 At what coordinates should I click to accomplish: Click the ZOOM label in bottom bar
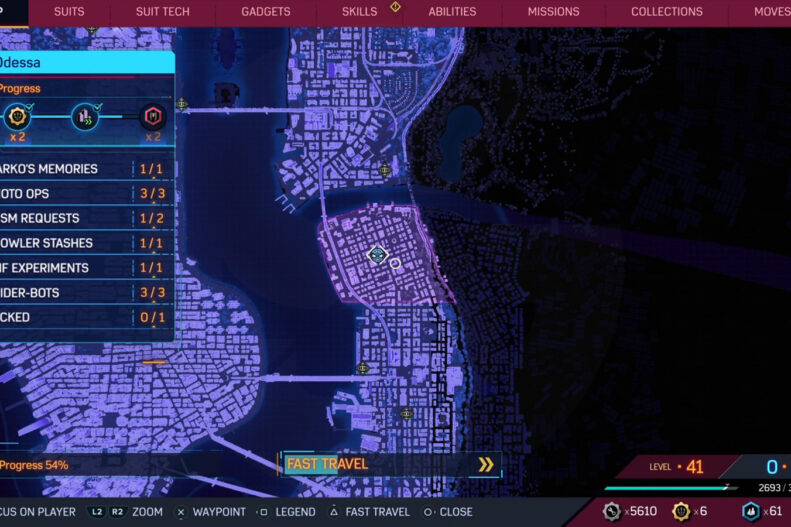click(x=147, y=512)
